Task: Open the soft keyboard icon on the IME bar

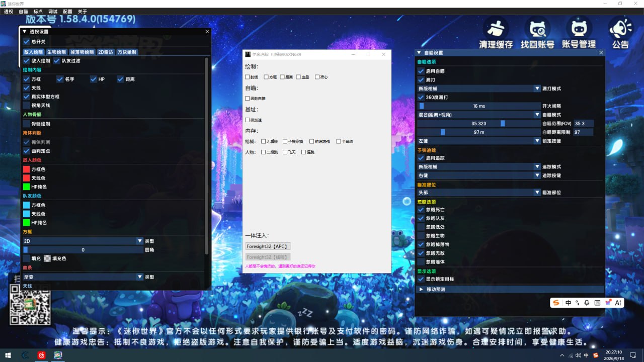Action: (x=597, y=303)
